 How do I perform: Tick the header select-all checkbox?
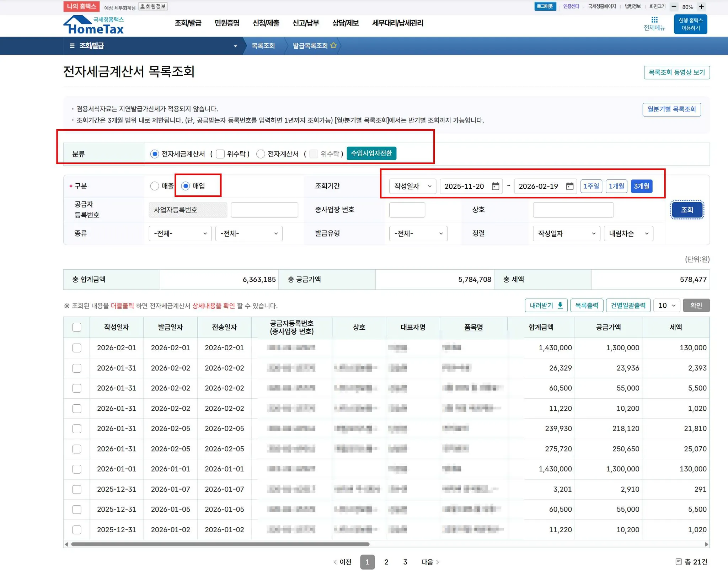[x=77, y=327]
